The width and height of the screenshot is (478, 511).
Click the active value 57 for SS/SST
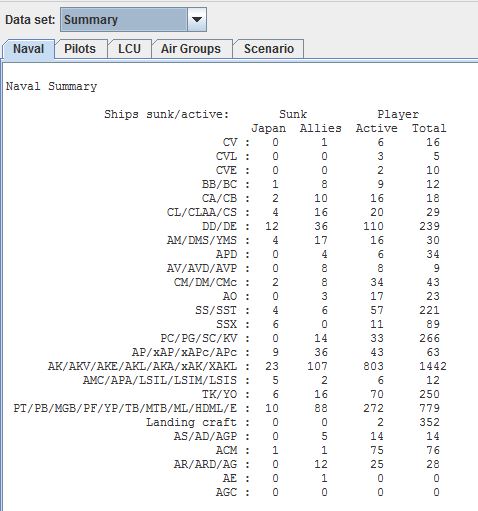pos(377,310)
